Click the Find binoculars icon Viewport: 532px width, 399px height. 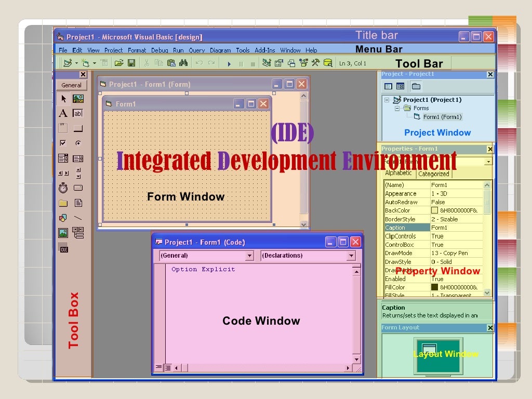(183, 63)
